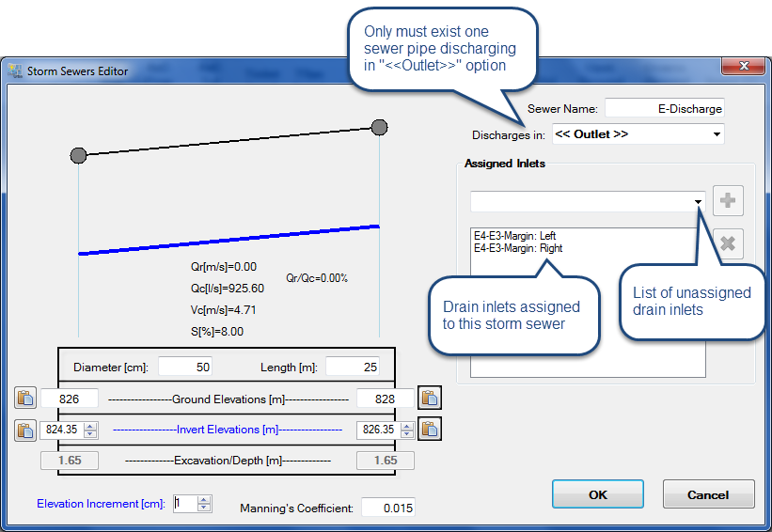Close the Storm Sewers Editor window
This screenshot has height=532, width=772.
[x=739, y=67]
